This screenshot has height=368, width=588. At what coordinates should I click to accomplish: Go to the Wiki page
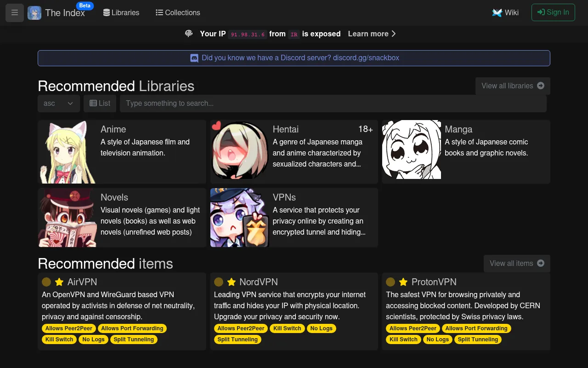tap(505, 13)
